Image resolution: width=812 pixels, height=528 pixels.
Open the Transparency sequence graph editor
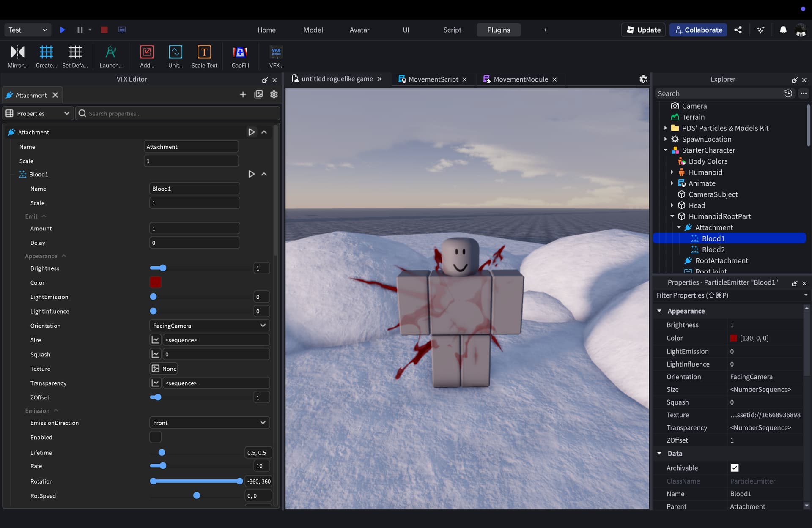[x=155, y=383]
